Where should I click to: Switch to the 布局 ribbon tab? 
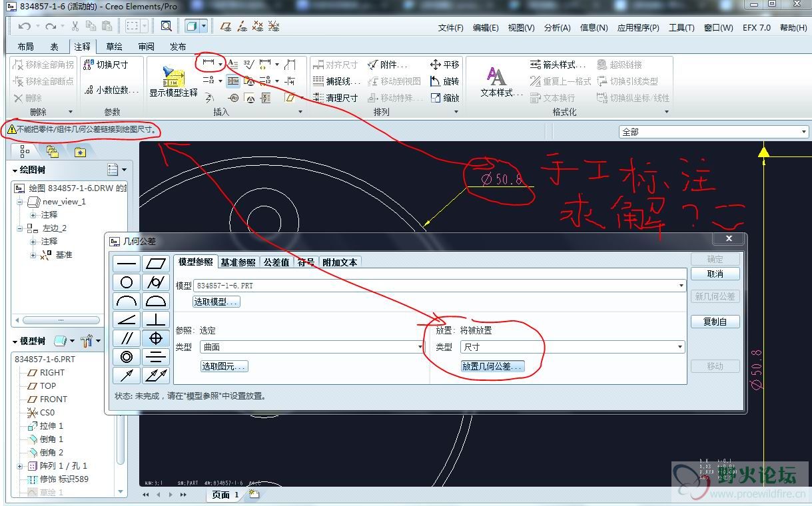[26, 47]
